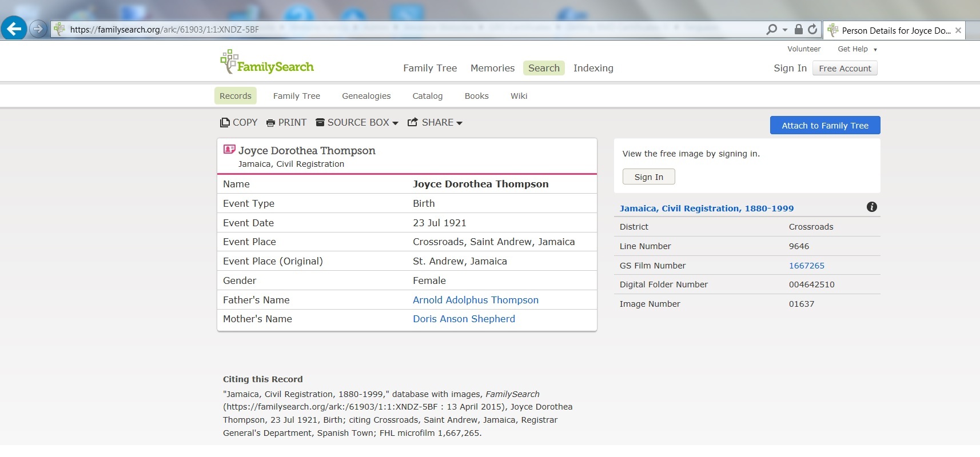This screenshot has height=457, width=980.
Task: Expand the Get Help menu
Action: (x=856, y=49)
